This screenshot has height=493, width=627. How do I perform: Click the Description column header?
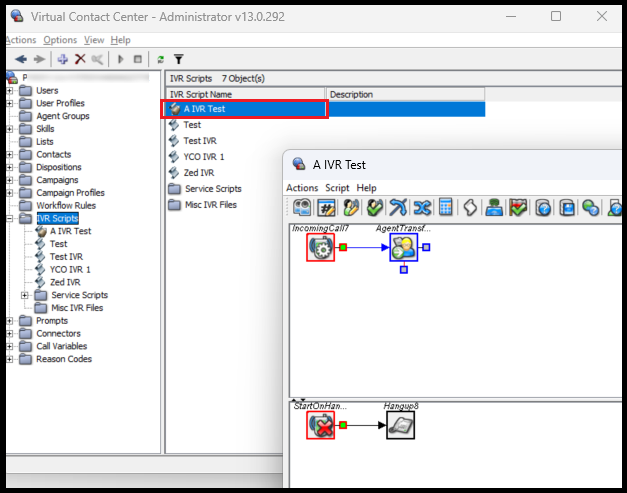coord(405,94)
